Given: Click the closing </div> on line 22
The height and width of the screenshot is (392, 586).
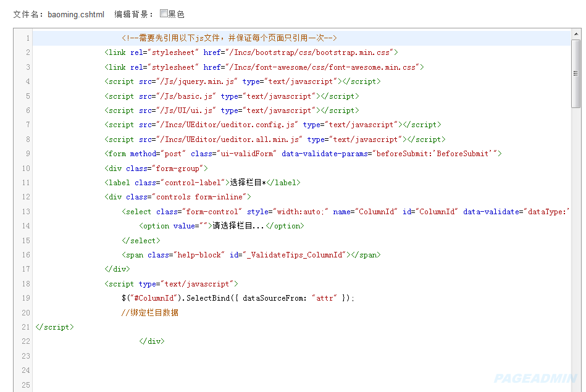Looking at the screenshot, I should coord(152,341).
